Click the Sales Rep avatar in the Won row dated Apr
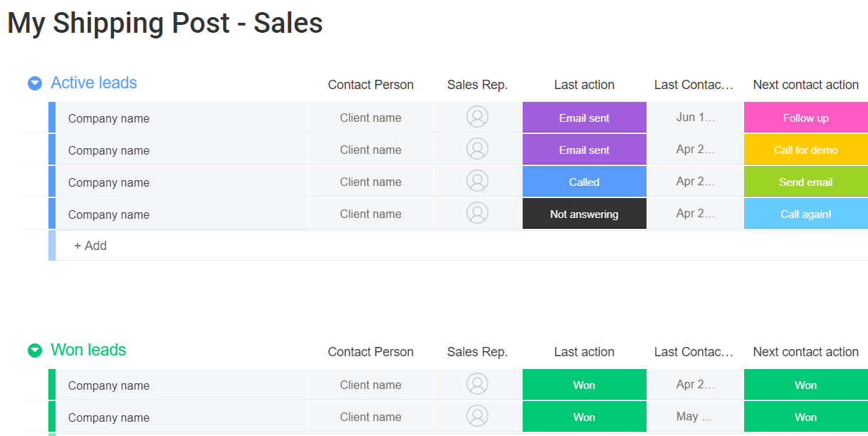Screen dimensions: 868x436 (477, 384)
